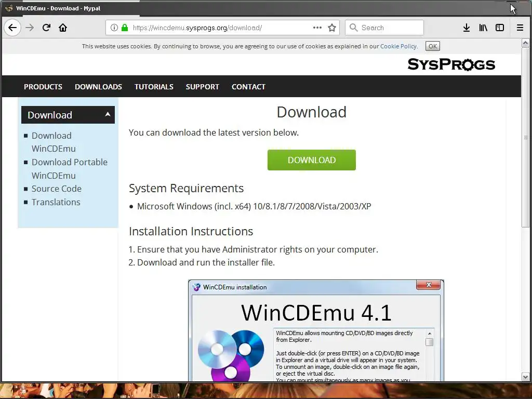The image size is (532, 399).
Task: Click the green DOWNLOAD button
Action: pyautogui.click(x=312, y=160)
